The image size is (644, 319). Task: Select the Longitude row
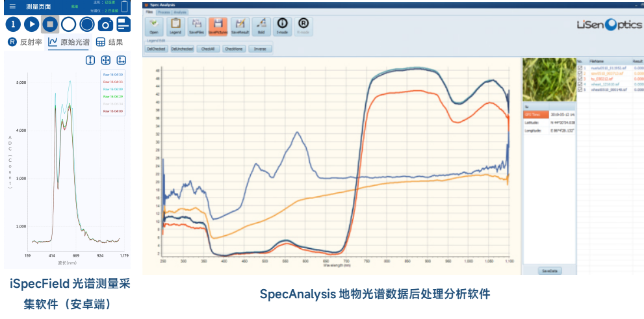click(x=549, y=131)
